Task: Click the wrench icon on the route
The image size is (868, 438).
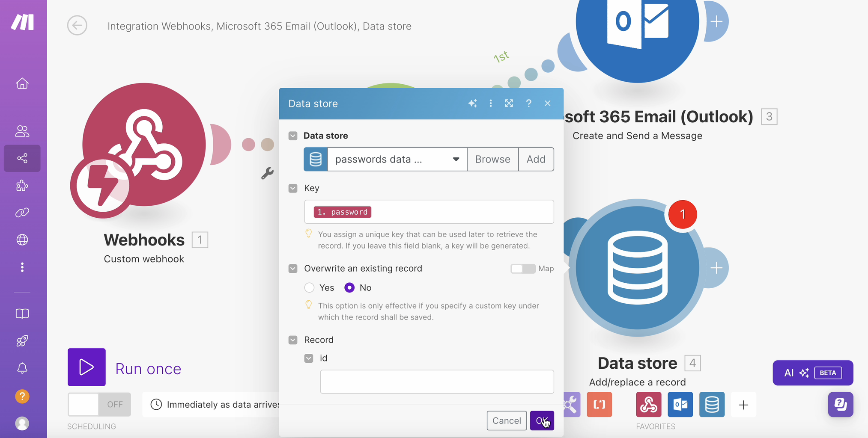Action: [x=267, y=173]
